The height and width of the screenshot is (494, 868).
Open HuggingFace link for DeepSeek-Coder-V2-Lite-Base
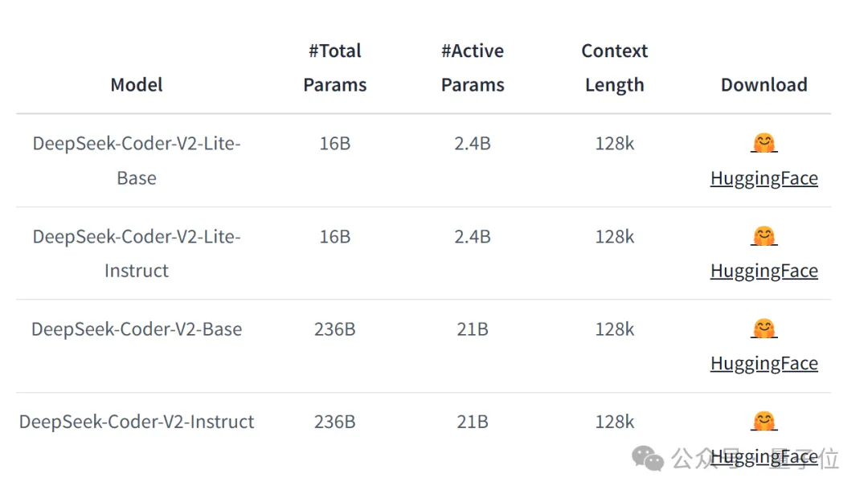tap(764, 178)
